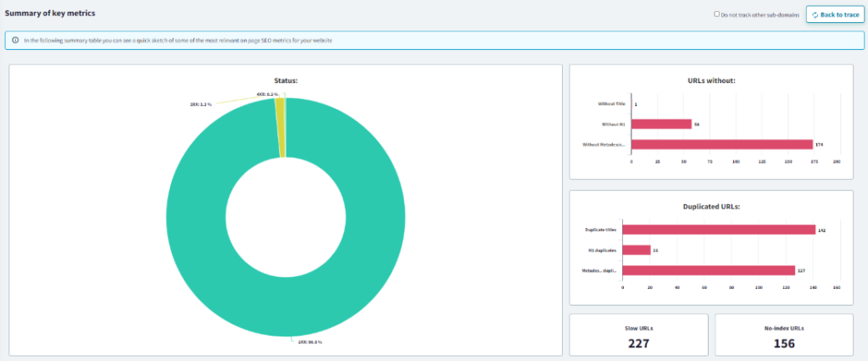
Task: Enable Do not track other sub-domains checkbox
Action: 717,14
